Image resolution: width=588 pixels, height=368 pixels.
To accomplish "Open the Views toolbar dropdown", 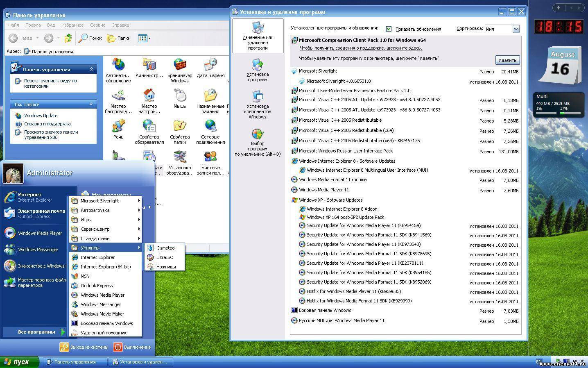I will coord(145,38).
